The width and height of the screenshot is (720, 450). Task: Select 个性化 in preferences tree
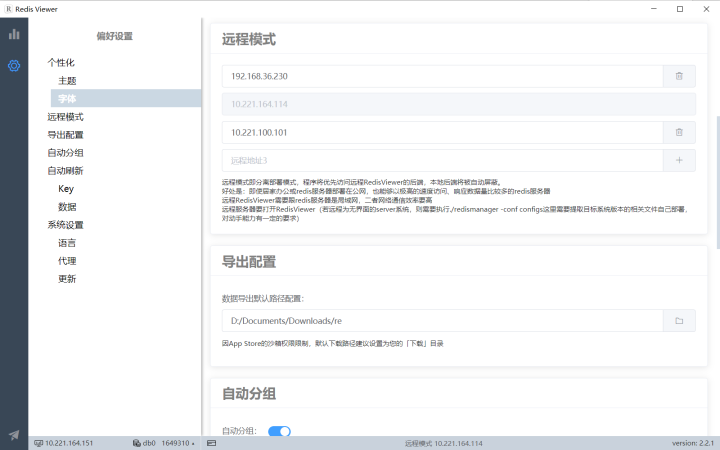click(61, 62)
